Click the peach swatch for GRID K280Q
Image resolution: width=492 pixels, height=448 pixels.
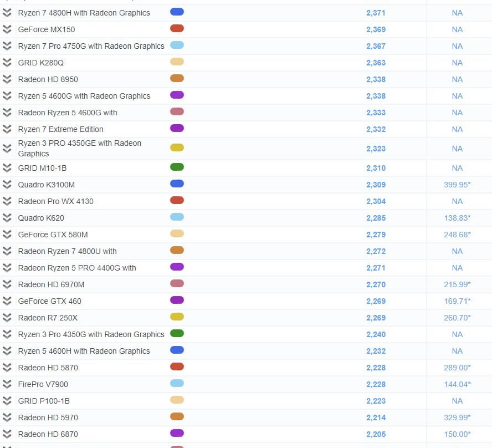[x=177, y=62]
